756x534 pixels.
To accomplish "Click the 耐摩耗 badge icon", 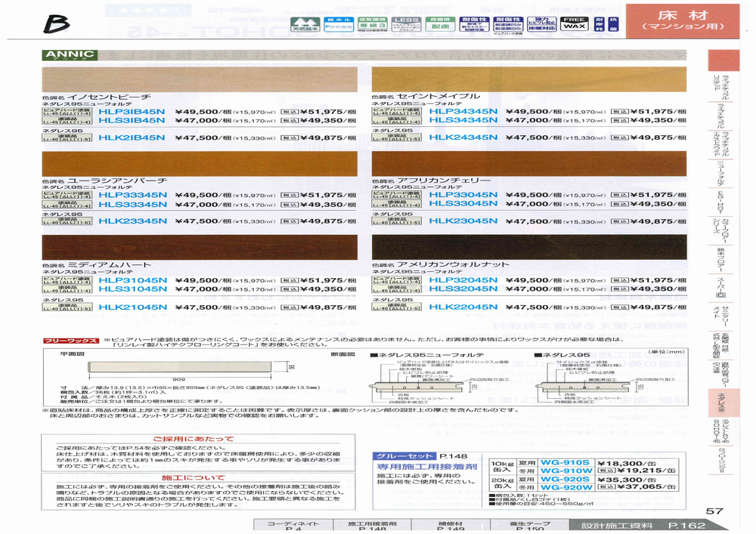I will (x=599, y=25).
